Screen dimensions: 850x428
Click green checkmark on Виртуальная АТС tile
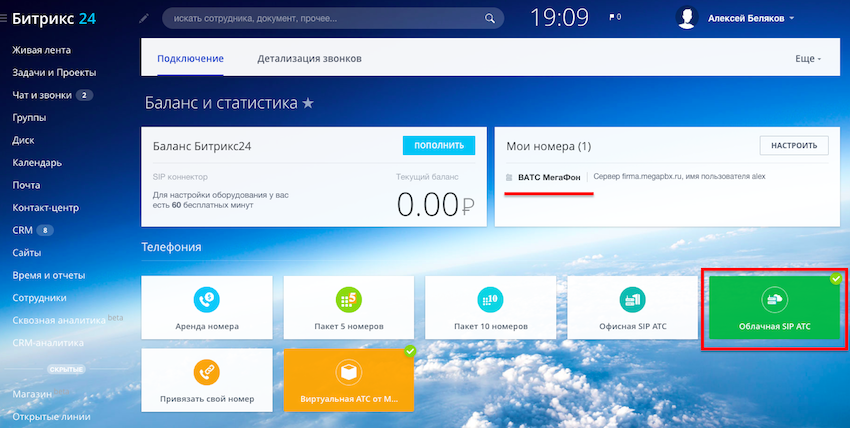coord(410,351)
